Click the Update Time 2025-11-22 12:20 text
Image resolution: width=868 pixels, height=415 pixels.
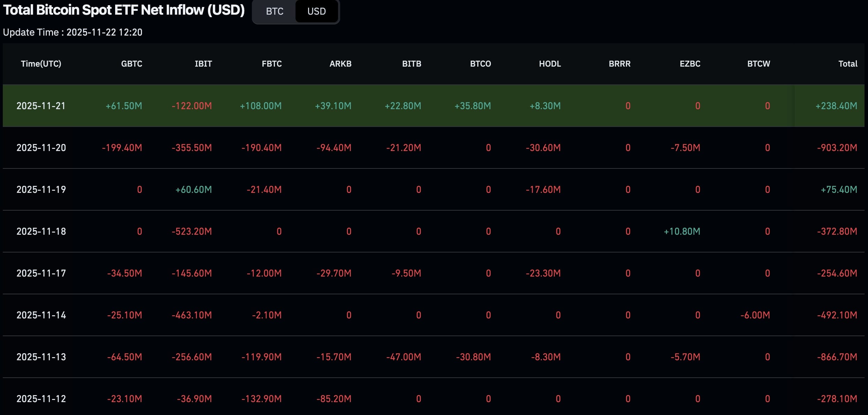[x=73, y=32]
